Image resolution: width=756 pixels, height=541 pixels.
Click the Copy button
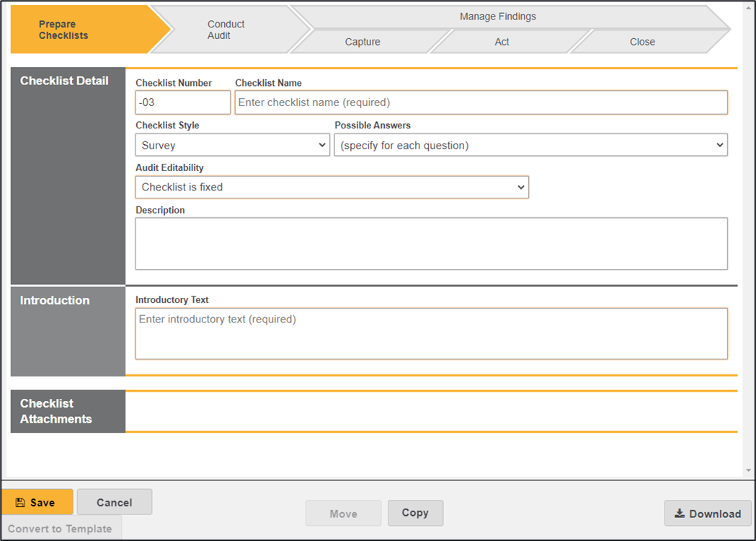415,513
